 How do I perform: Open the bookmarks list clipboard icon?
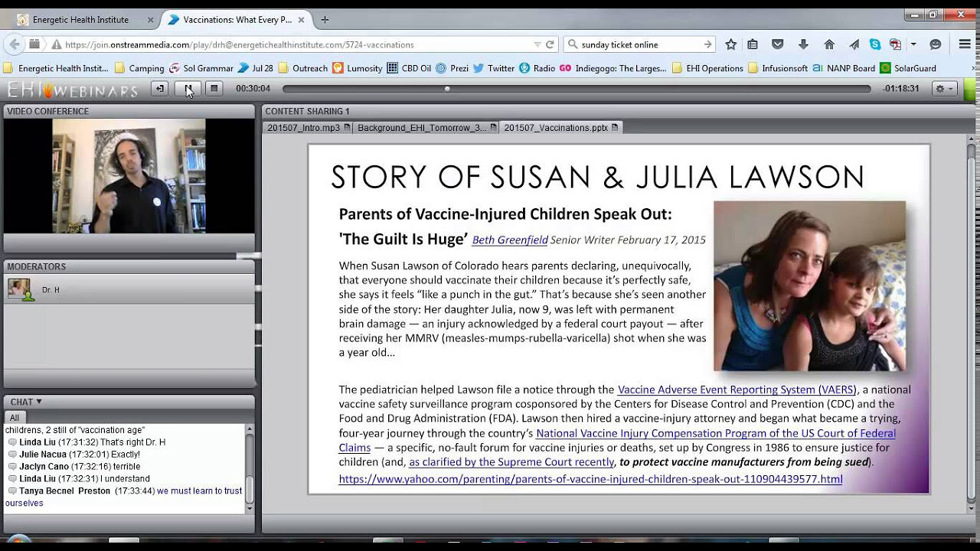coord(753,44)
